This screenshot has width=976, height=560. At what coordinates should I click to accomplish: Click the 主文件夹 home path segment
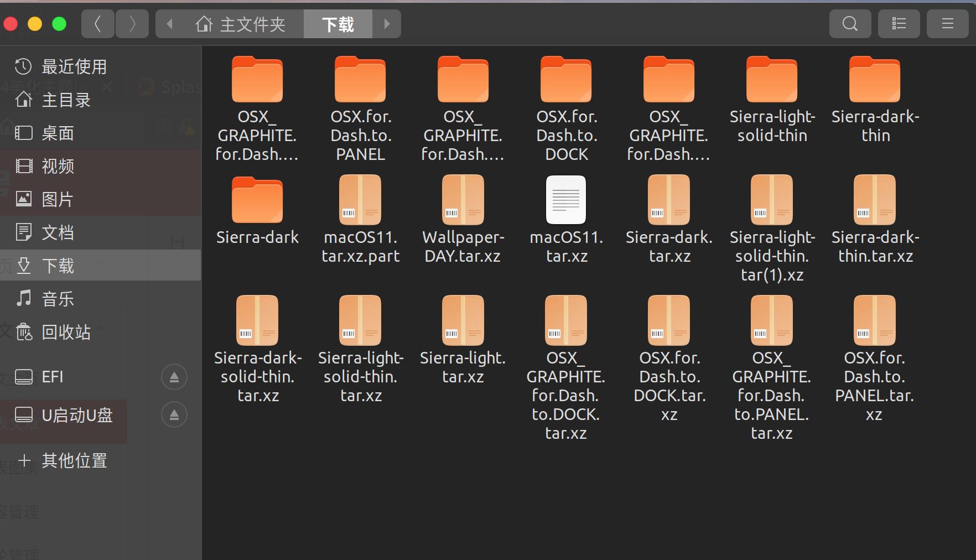click(241, 24)
